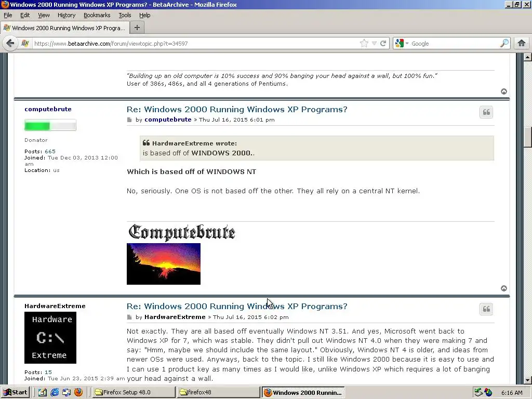
Task: Reload the page with the refresh icon
Action: pyautogui.click(x=383, y=44)
